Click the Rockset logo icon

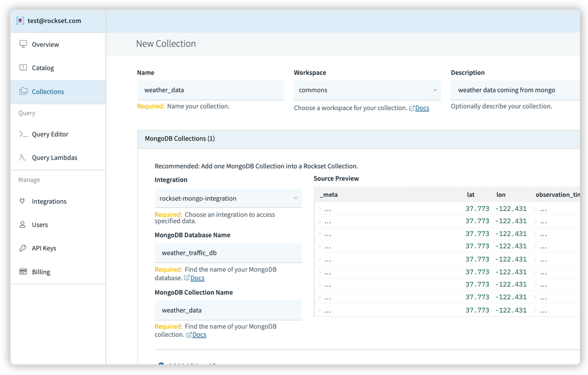pos(20,21)
